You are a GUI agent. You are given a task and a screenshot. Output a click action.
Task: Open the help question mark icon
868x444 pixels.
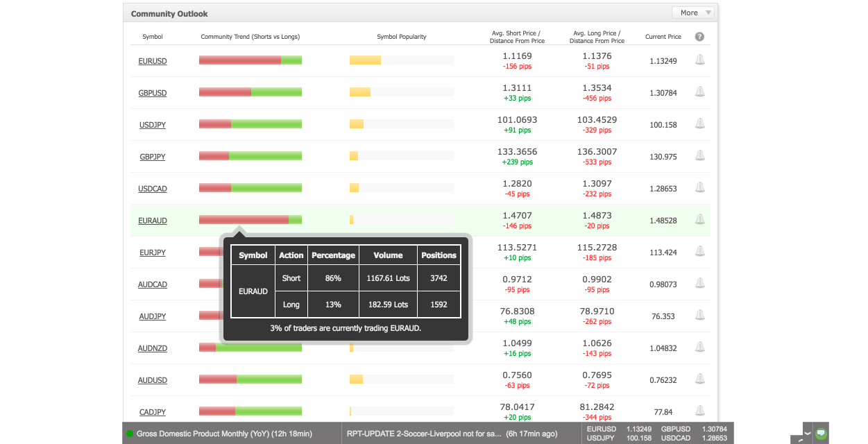tap(699, 37)
